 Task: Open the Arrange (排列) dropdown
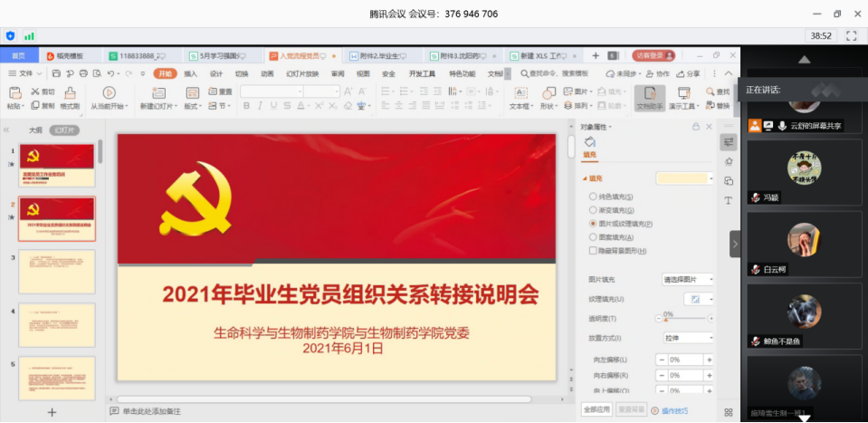coord(577,105)
